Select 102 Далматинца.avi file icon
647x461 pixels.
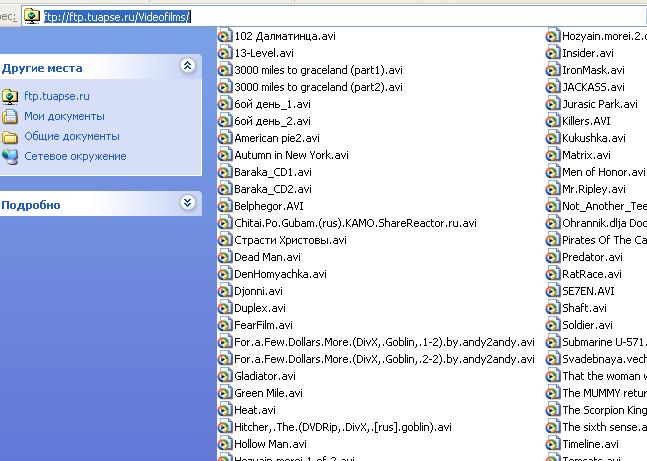(x=224, y=36)
